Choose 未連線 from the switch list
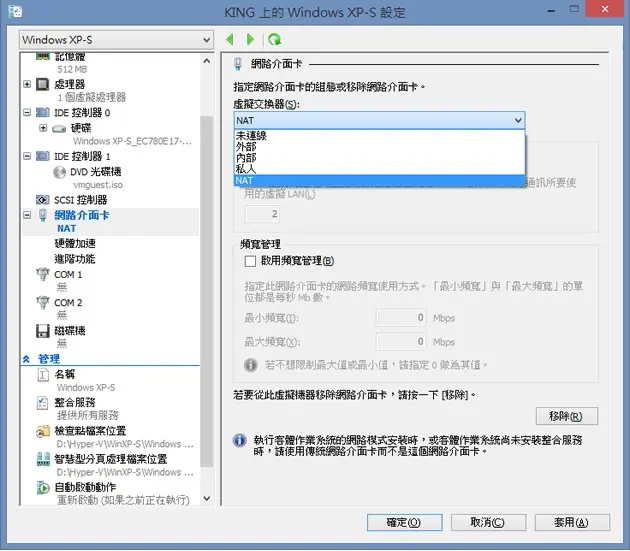This screenshot has height=551, width=630. 379,136
